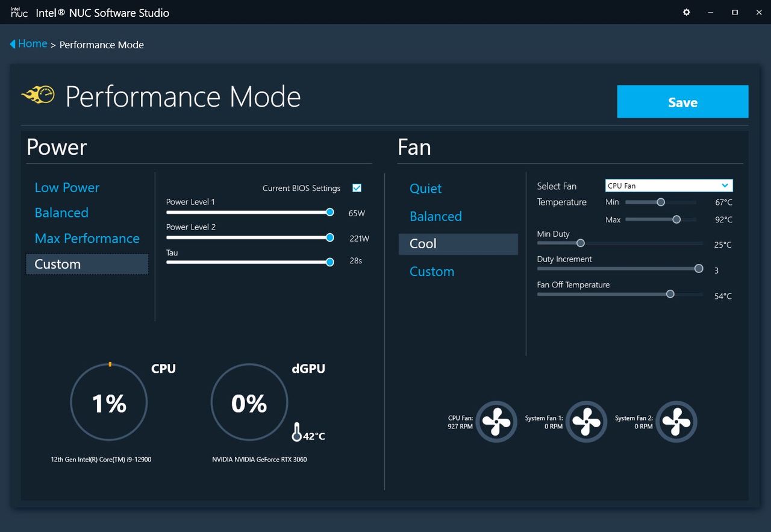Choose the Max Performance power mode
The image size is (771, 532).
click(87, 239)
